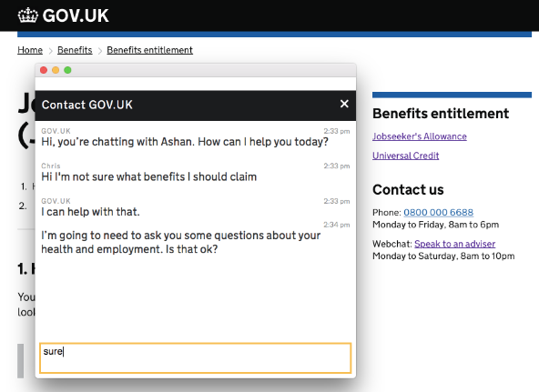Click the Speak to an adviser webchat link
This screenshot has height=392, width=539.
pyautogui.click(x=454, y=244)
